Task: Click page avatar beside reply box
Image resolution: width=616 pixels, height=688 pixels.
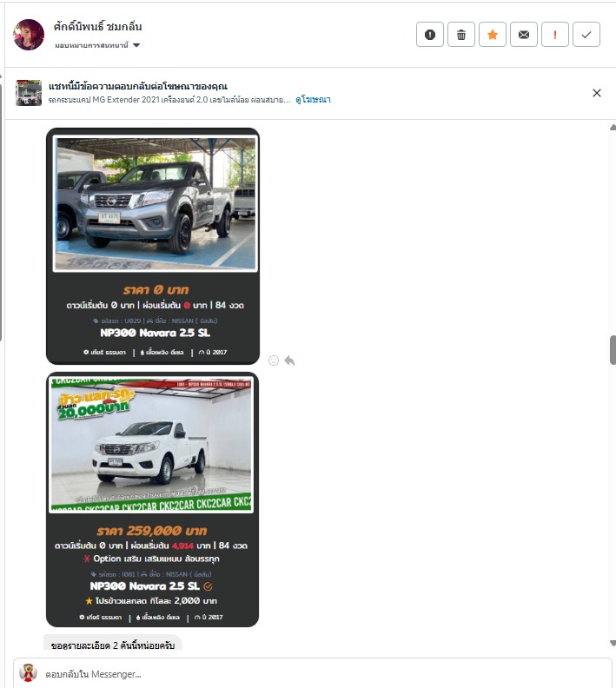Action: [x=28, y=673]
